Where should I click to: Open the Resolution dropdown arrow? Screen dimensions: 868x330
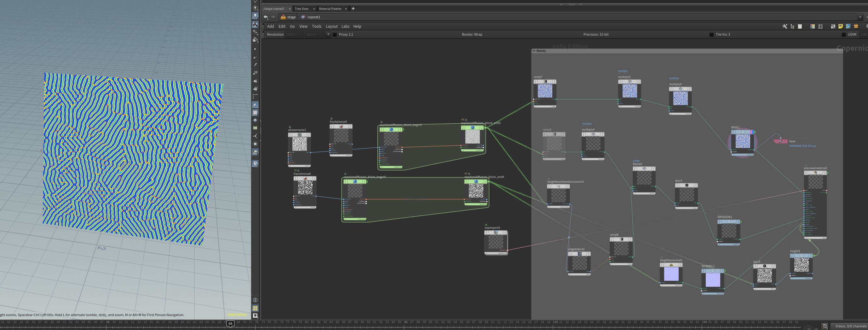coord(328,34)
